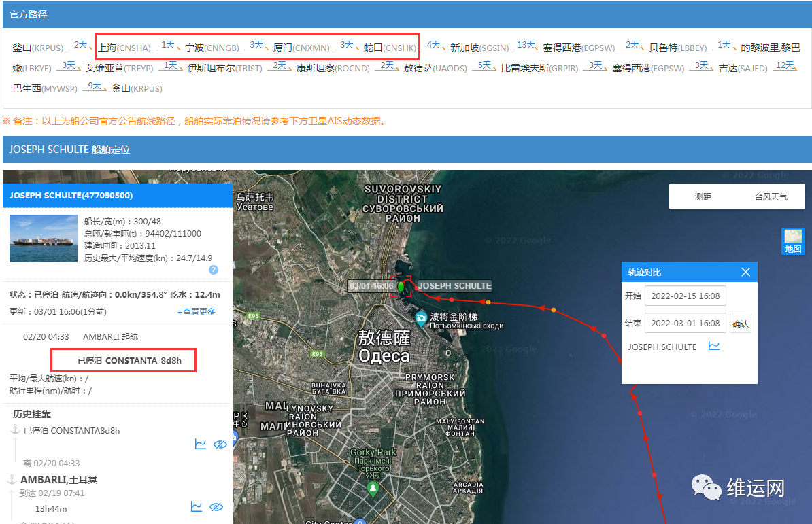Click 新加坡(SGSIN) port in route
The width and height of the screenshot is (812, 524).
coord(479,48)
